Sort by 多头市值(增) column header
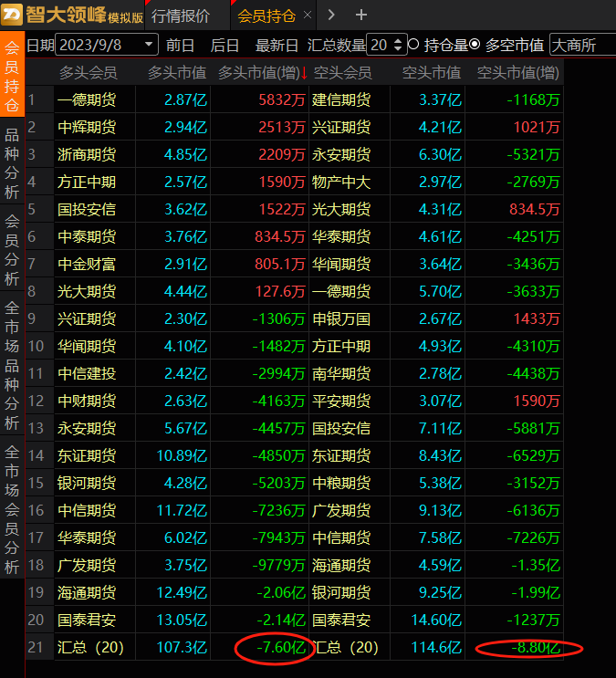Viewport: 616px width, 678px height. [x=258, y=73]
